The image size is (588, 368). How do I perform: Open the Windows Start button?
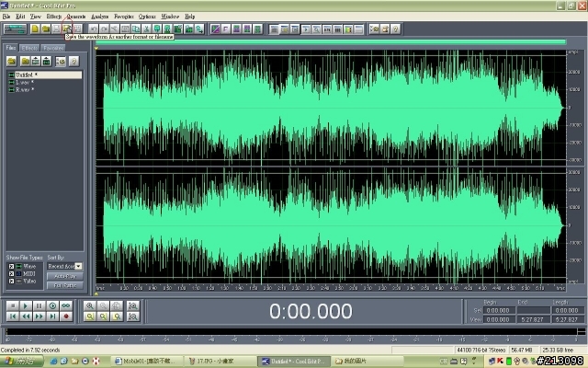pos(22,362)
